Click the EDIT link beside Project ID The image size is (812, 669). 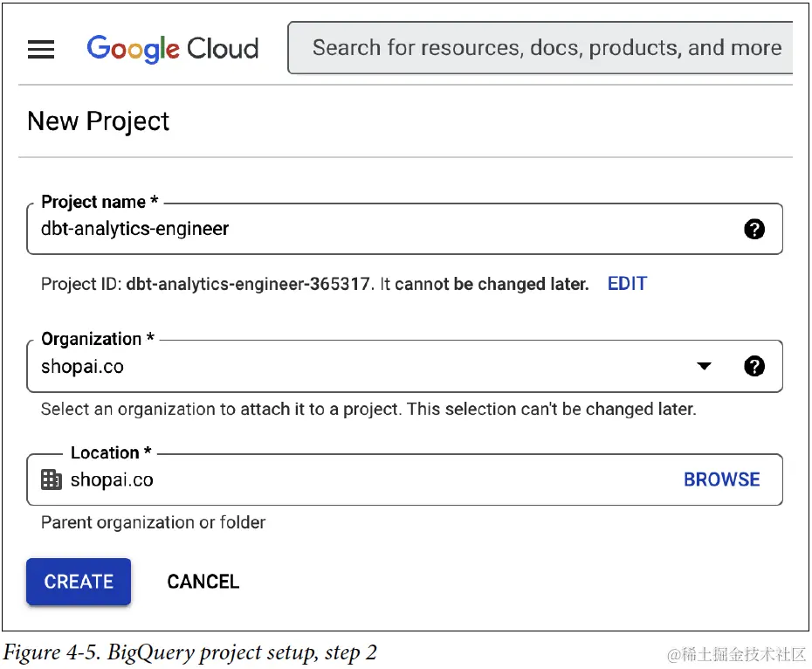coord(627,284)
